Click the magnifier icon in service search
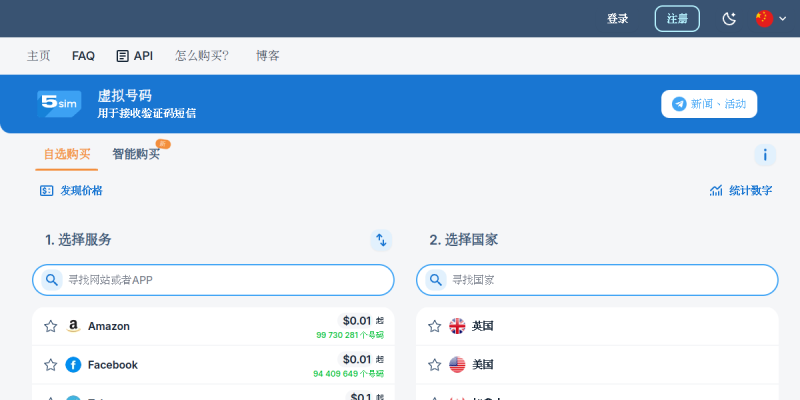 click(x=52, y=280)
